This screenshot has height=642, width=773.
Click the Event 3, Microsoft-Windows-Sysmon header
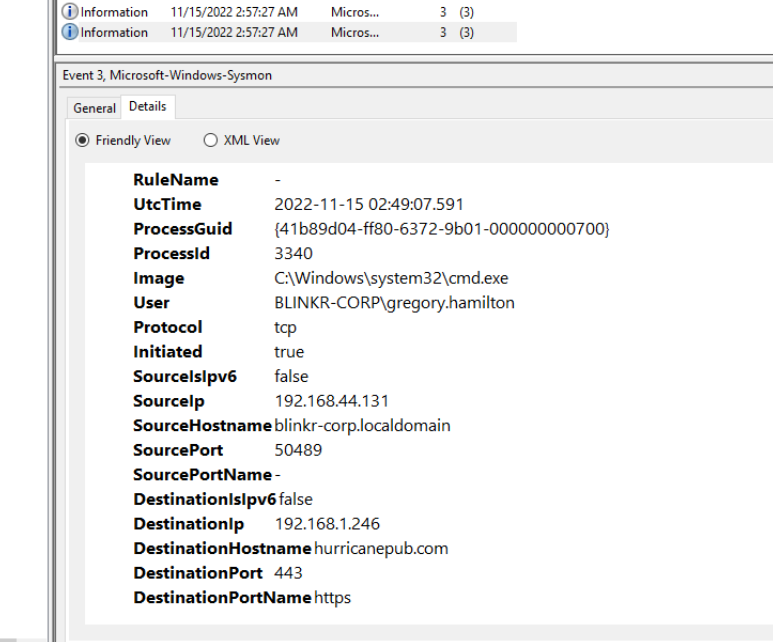164,75
